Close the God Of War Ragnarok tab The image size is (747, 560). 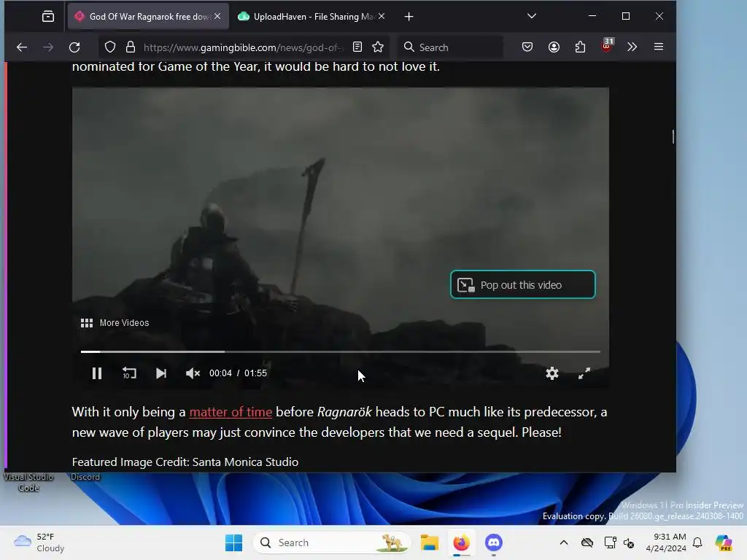pyautogui.click(x=217, y=16)
